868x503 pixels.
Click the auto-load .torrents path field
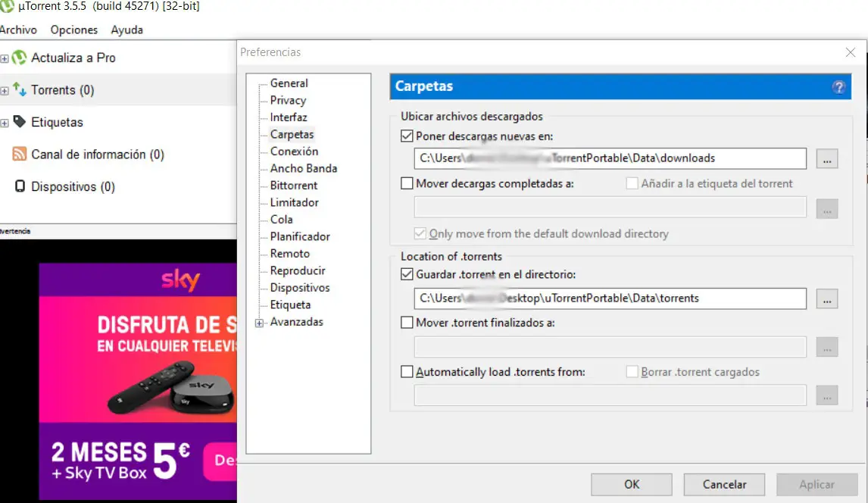tap(610, 395)
